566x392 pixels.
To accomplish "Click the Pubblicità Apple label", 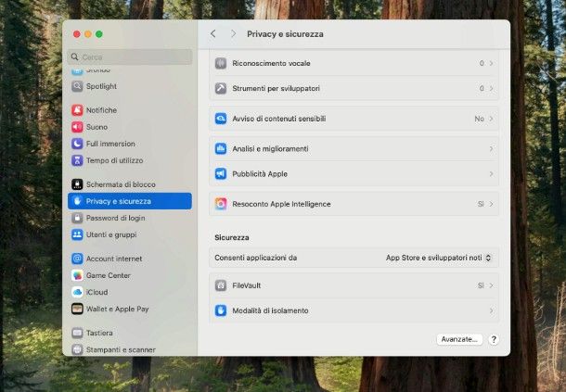I will pos(260,174).
